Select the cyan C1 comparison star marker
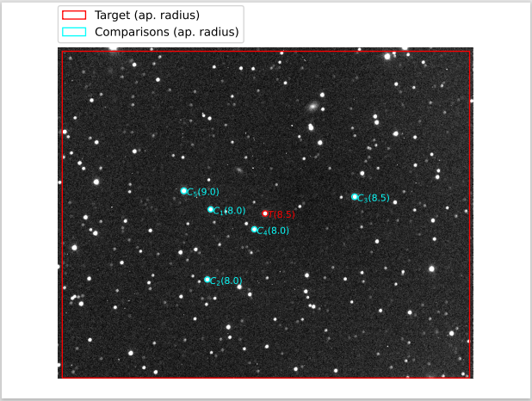Screen dimensions: 532x401 [x=211, y=209]
